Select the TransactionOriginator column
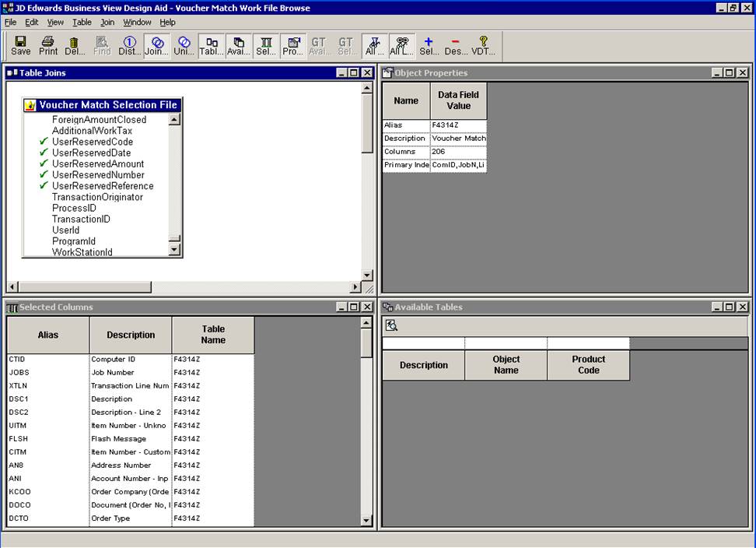The height and width of the screenshot is (548, 756). [97, 197]
